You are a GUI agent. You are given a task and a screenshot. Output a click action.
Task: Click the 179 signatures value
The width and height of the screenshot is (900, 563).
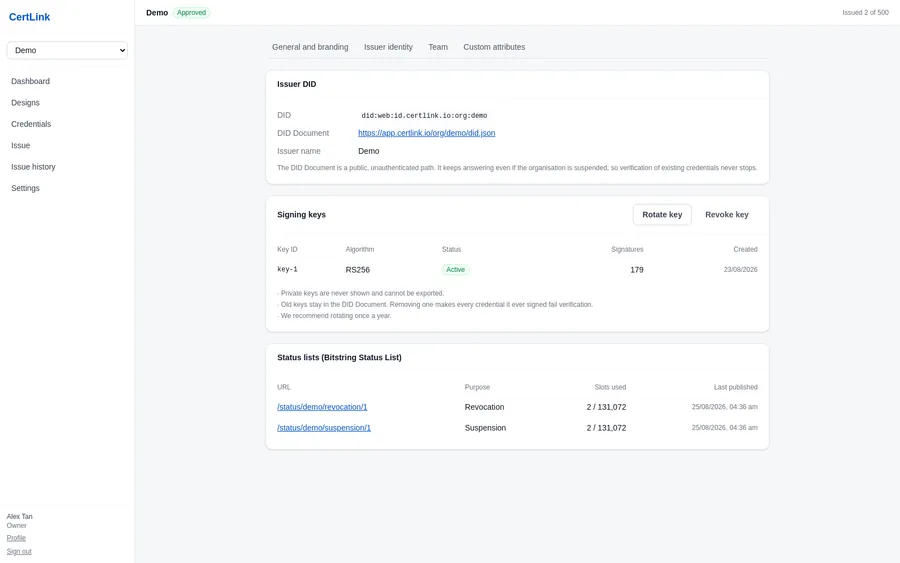coord(637,270)
